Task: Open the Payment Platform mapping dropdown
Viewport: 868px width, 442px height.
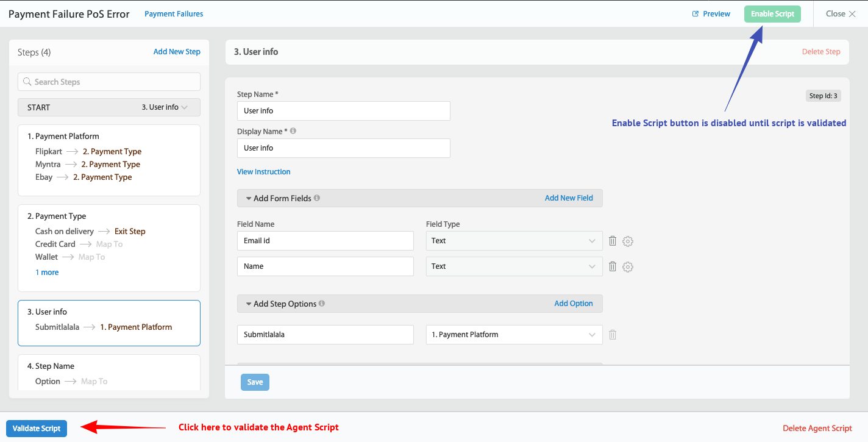Action: pyautogui.click(x=514, y=334)
